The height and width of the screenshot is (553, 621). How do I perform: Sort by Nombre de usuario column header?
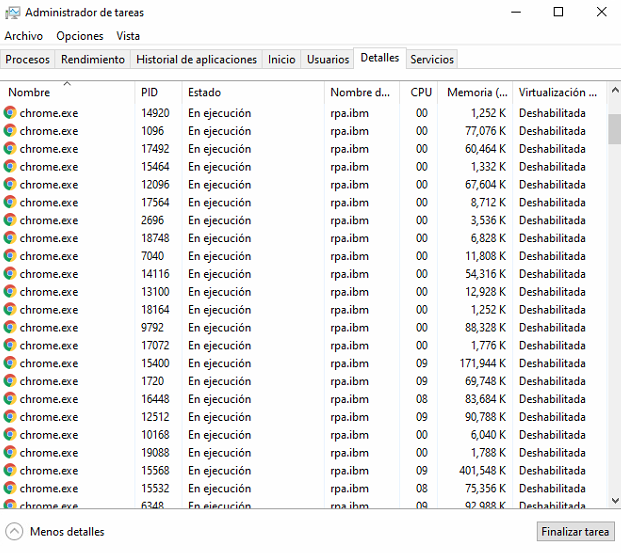pos(362,92)
